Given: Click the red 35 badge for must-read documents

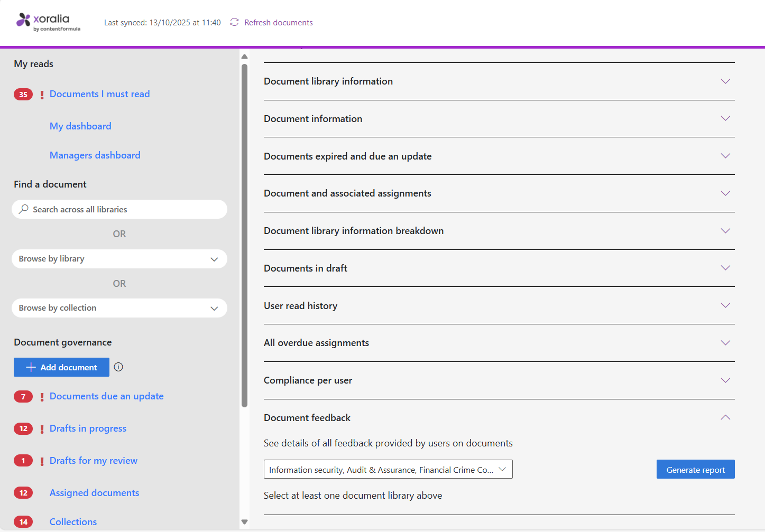Looking at the screenshot, I should [23, 95].
